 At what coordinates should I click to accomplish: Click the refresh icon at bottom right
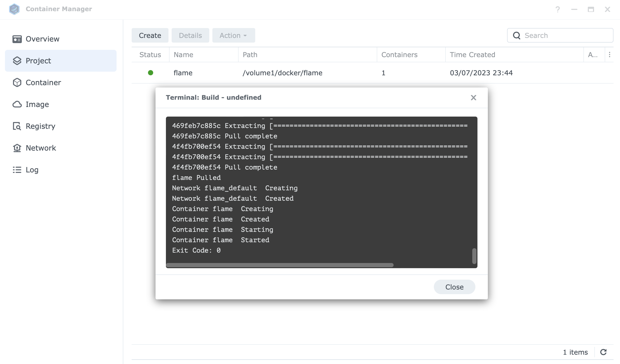[603, 352]
